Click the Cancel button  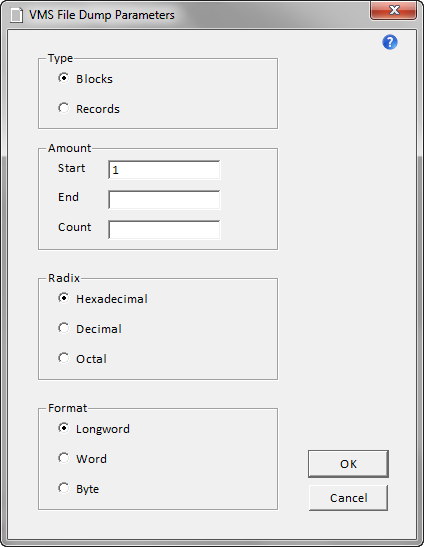click(348, 498)
